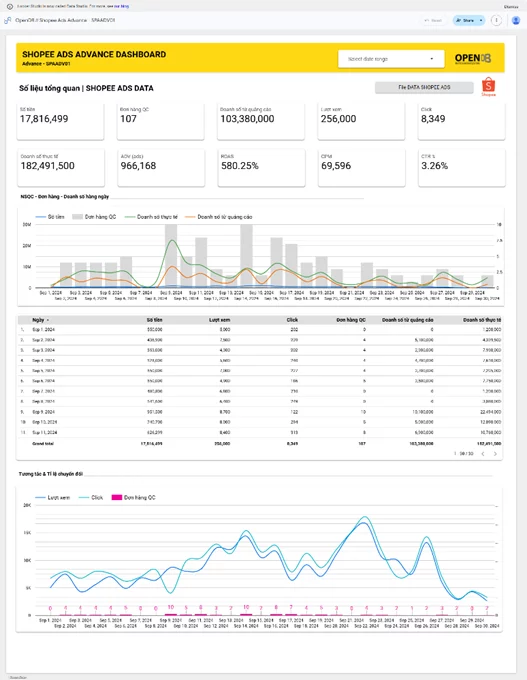Click the tall grey bar at Sep 14 in the daily chart
This screenshot has width=527, height=680.
pos(246,256)
